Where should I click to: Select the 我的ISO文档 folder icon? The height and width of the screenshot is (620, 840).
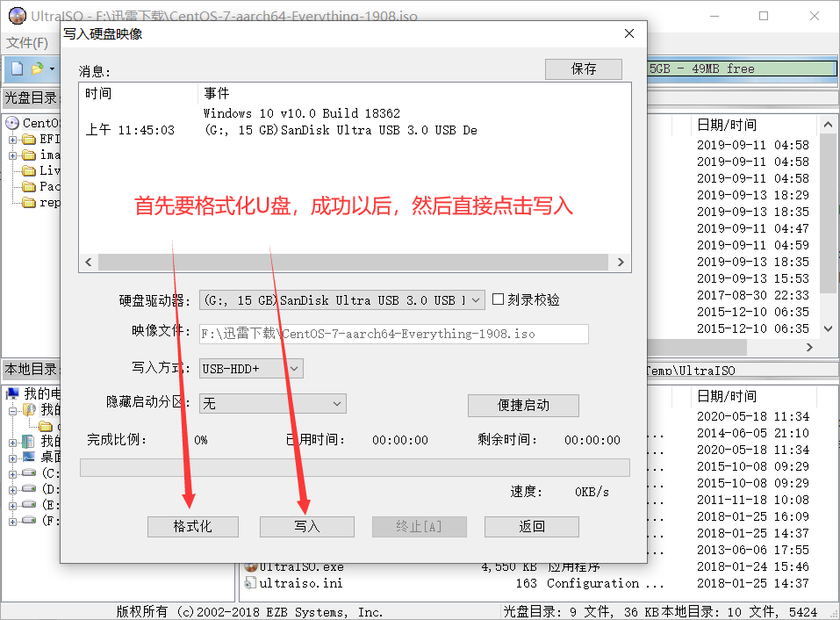point(29,410)
